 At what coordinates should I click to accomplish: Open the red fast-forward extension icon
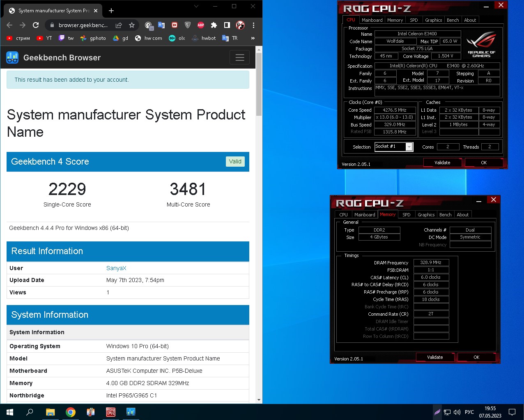point(175,25)
